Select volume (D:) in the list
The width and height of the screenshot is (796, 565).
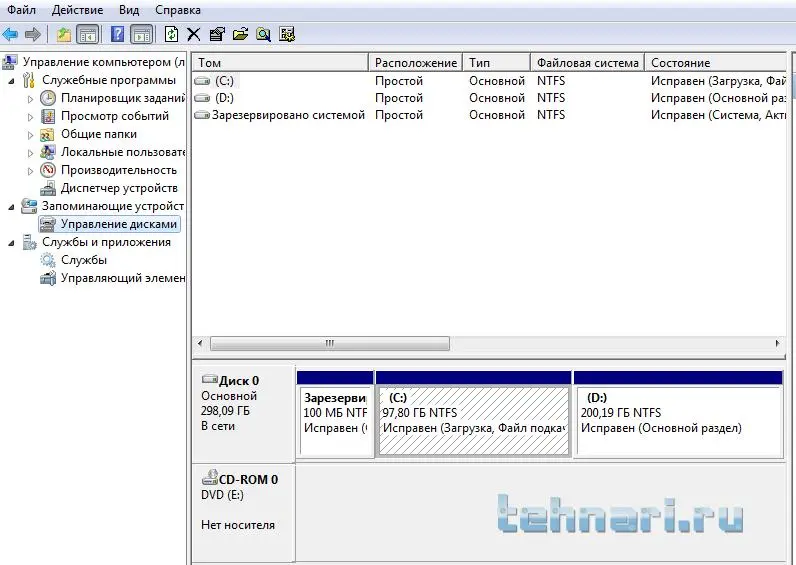point(224,98)
